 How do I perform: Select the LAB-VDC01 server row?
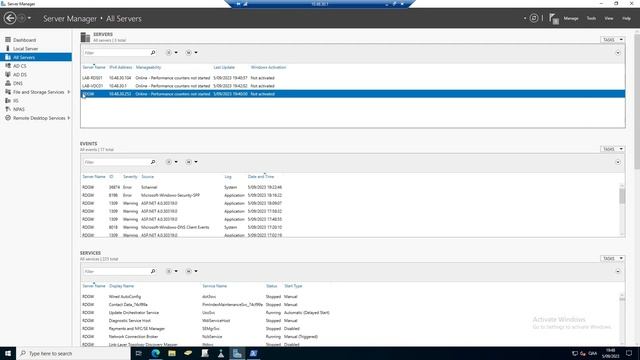tap(353, 86)
